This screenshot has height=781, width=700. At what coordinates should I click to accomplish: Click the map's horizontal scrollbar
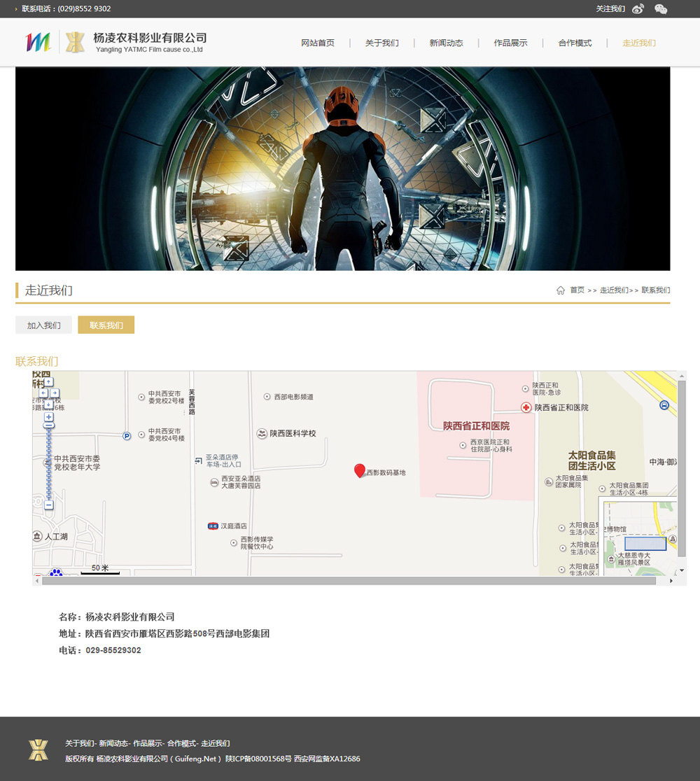coord(349,581)
